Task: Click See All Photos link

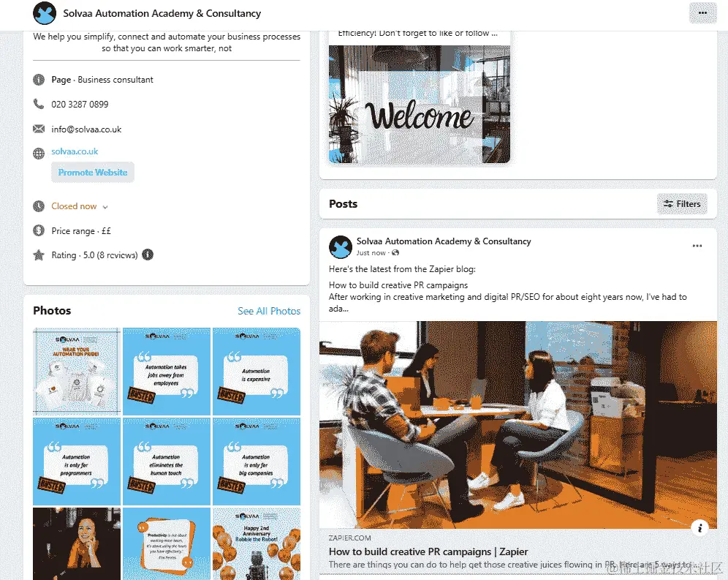Action: click(x=269, y=311)
